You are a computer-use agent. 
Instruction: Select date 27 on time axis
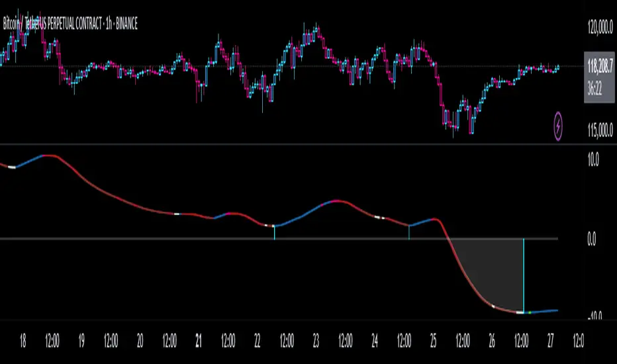[x=550, y=341]
